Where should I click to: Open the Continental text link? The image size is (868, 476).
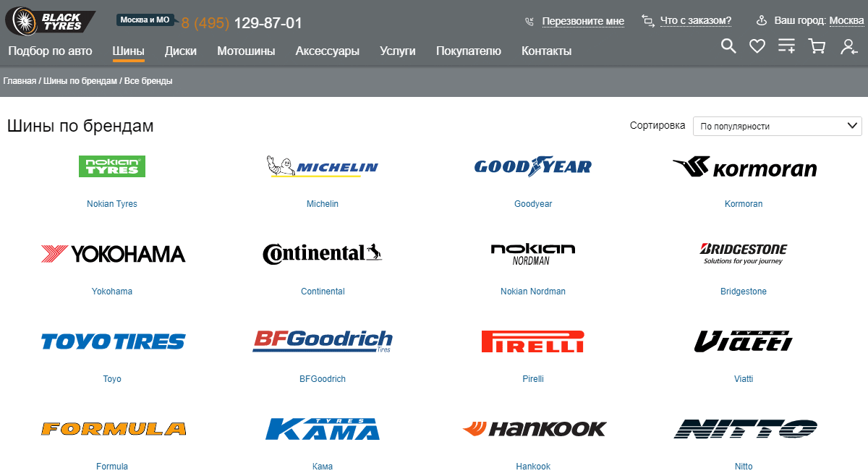point(323,292)
